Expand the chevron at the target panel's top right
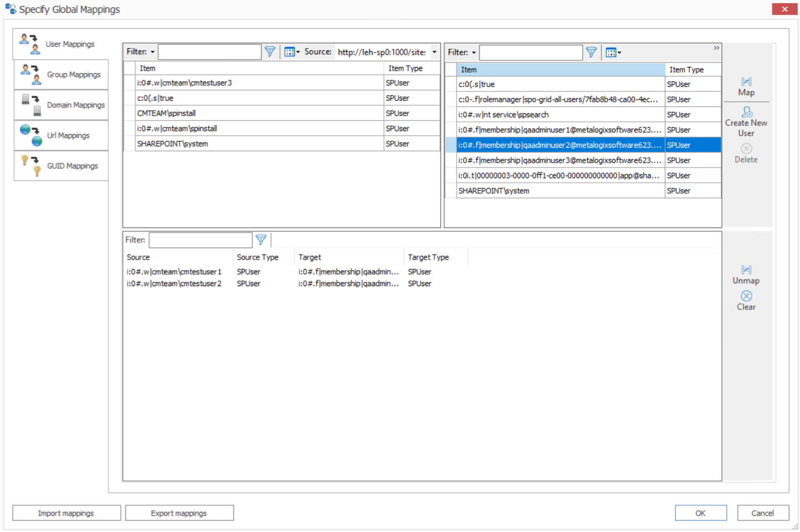 pyautogui.click(x=716, y=47)
